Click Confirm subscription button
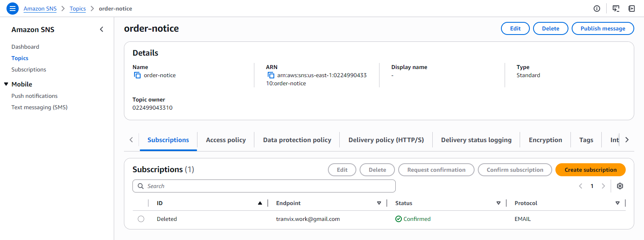The image size is (644, 240). pos(515,170)
